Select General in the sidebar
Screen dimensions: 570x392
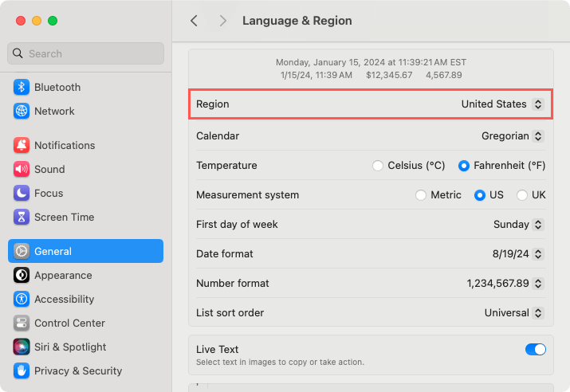pyautogui.click(x=86, y=251)
